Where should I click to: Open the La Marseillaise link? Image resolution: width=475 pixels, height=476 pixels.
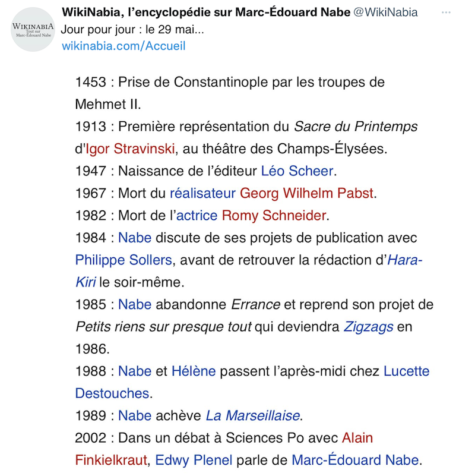(x=253, y=415)
